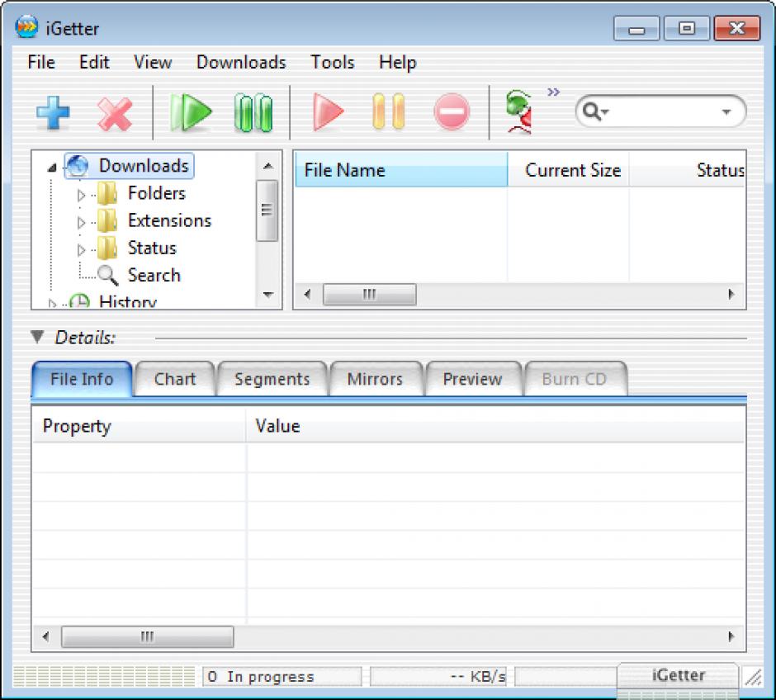Screen dimensions: 776x700
Task: Click the red circular Stop download icon
Action: click(x=452, y=111)
